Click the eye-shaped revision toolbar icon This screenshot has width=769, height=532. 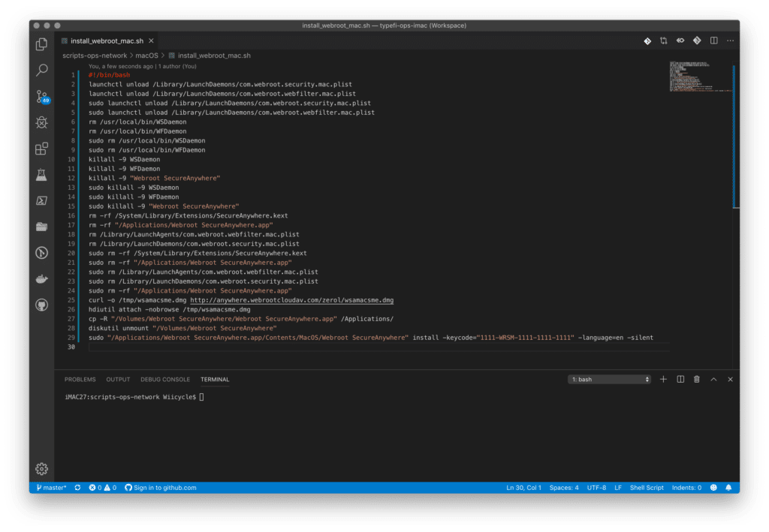pyautogui.click(x=680, y=41)
